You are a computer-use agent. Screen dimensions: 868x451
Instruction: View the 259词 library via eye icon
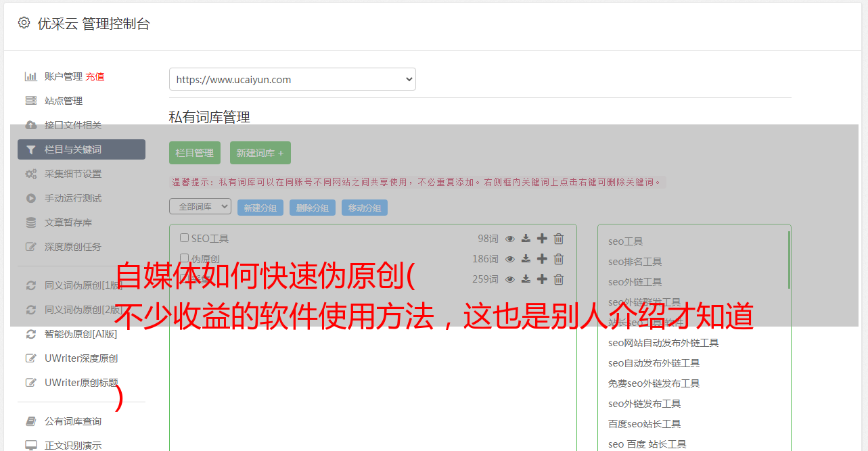(x=510, y=279)
